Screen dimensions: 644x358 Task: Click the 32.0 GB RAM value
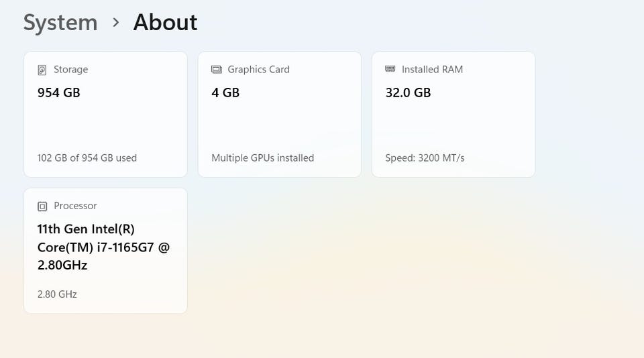(408, 93)
